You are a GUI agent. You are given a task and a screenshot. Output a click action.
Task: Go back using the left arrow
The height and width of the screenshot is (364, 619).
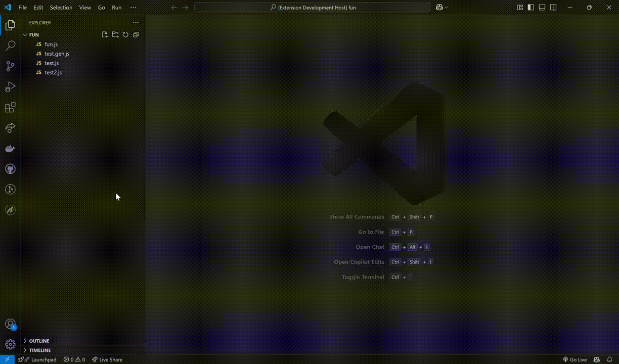174,8
